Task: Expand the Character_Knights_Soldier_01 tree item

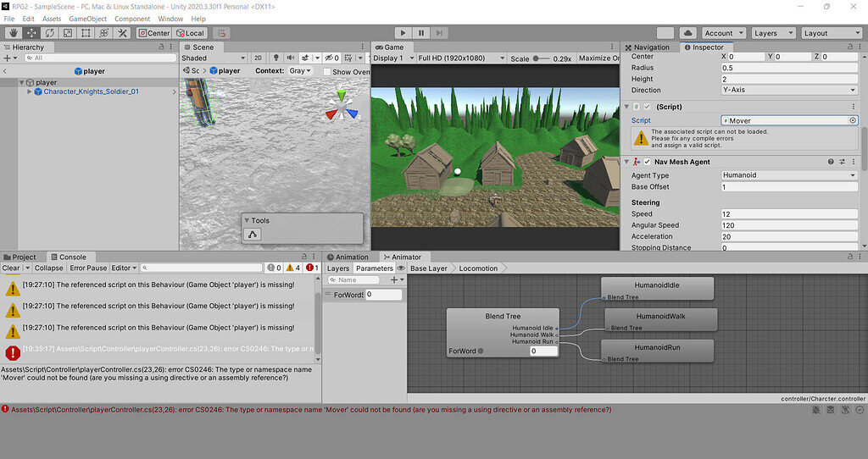Action: point(30,91)
